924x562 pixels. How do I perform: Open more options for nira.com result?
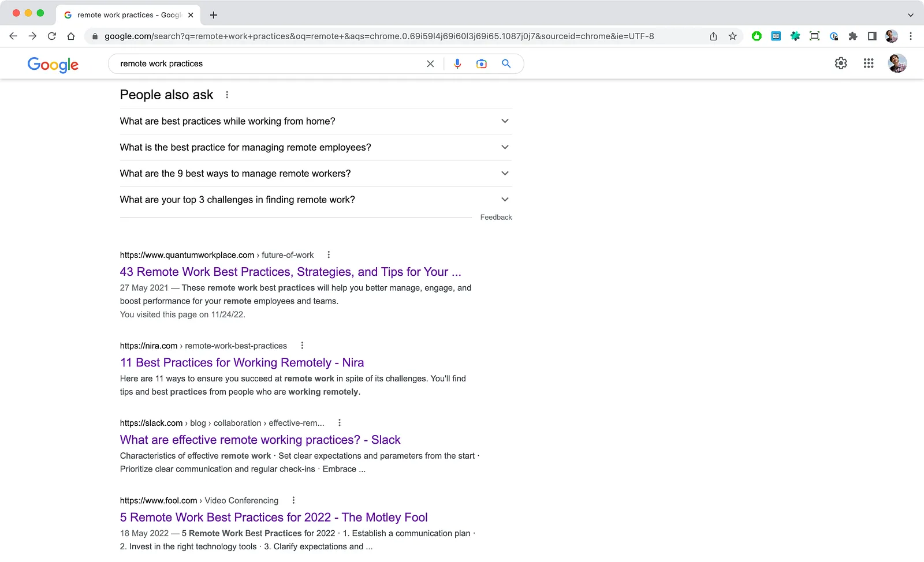302,346
